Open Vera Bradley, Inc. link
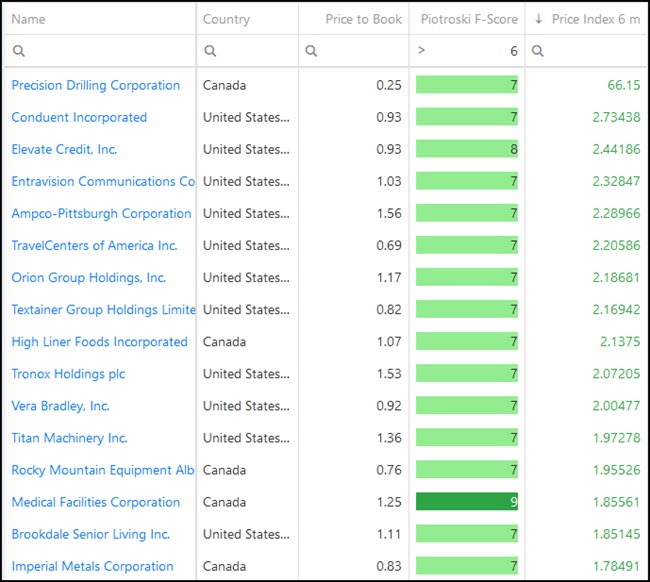 pos(61,406)
